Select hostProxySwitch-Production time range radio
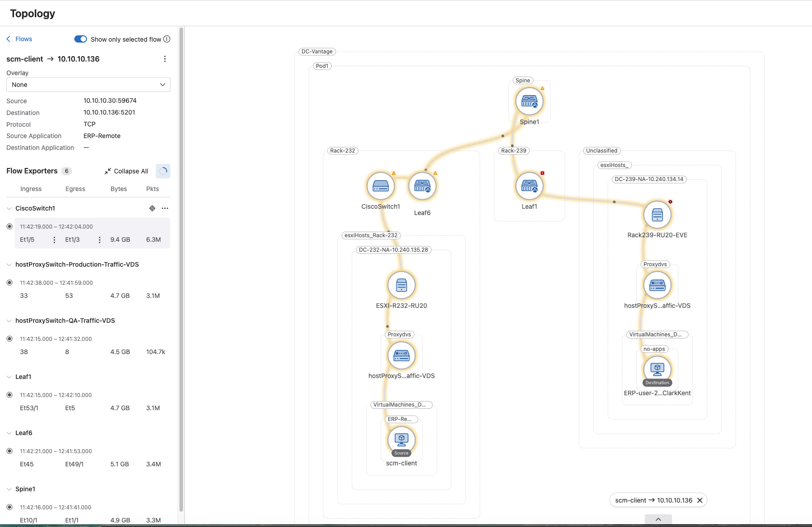Viewport: 812px width, 527px height. point(10,283)
